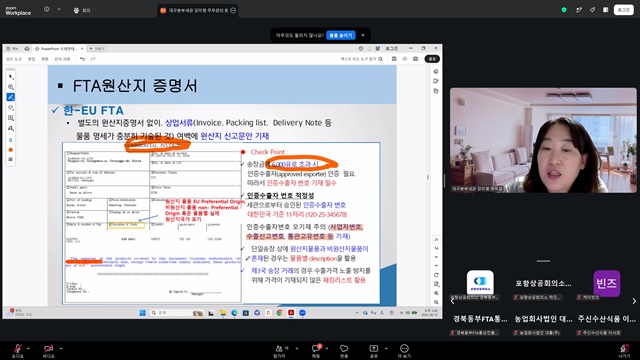The height and width of the screenshot is (360, 640).
Task: Choose the zoom magnifier tool
Action: pyautogui.click(x=11, y=87)
